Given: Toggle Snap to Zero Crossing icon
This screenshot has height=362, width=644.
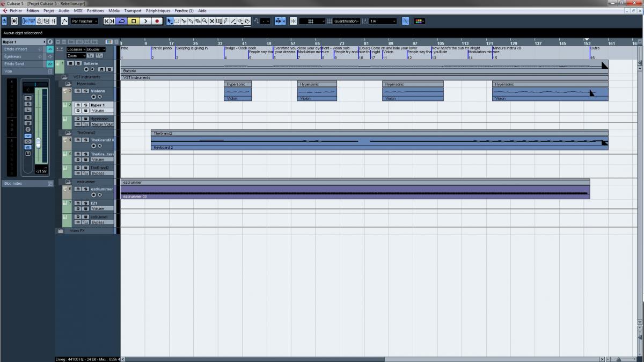Looking at the screenshot, I should pyautogui.click(x=405, y=21).
